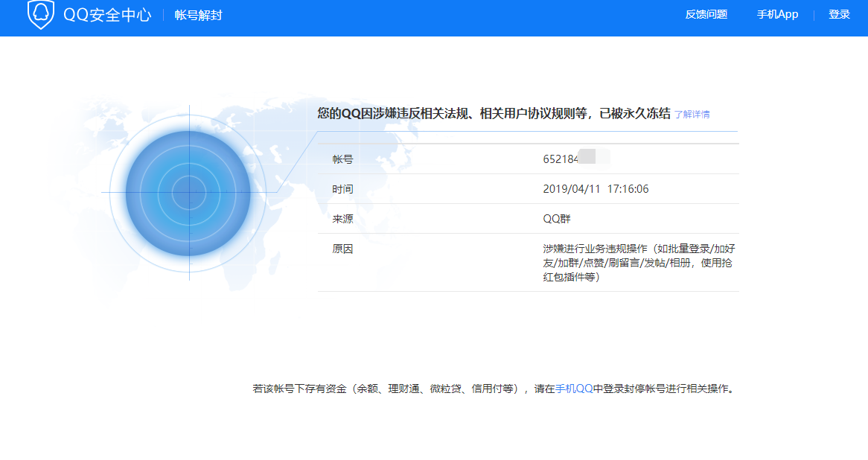Click the QQ安全中心 title text
Viewport: 868px width, 460px height.
(x=107, y=16)
